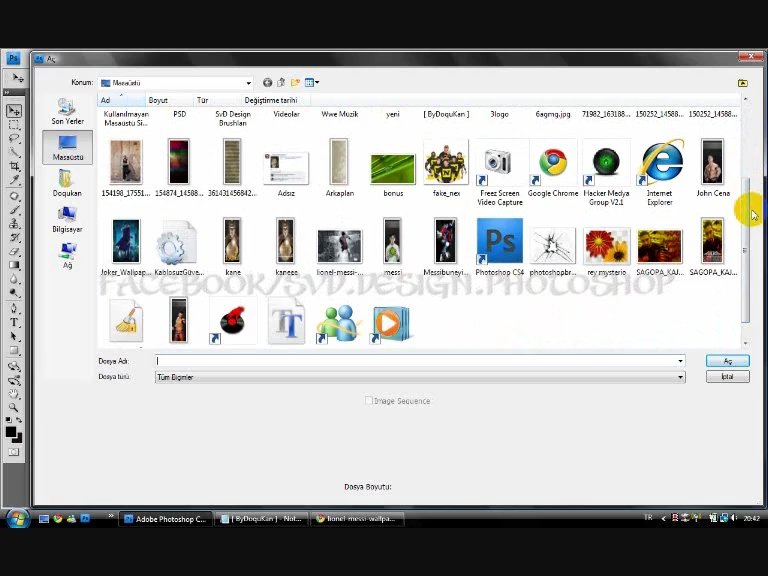
Task: Select the PSD folder name
Action: pos(180,114)
